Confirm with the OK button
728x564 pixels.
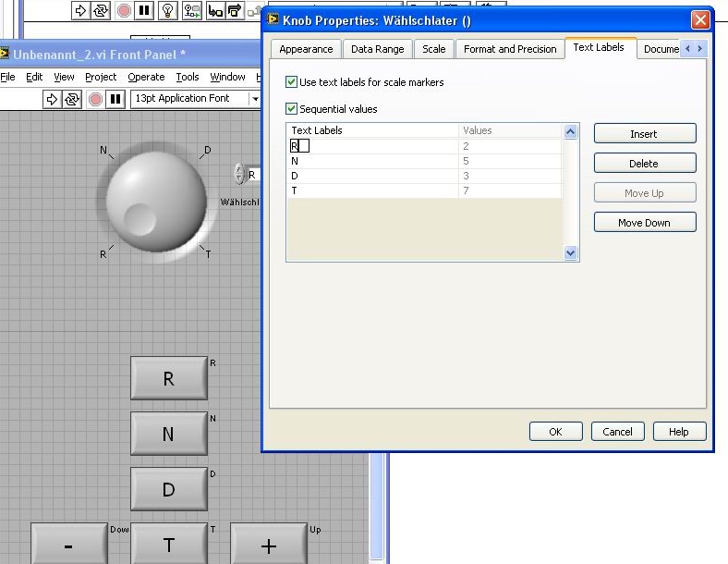[556, 432]
